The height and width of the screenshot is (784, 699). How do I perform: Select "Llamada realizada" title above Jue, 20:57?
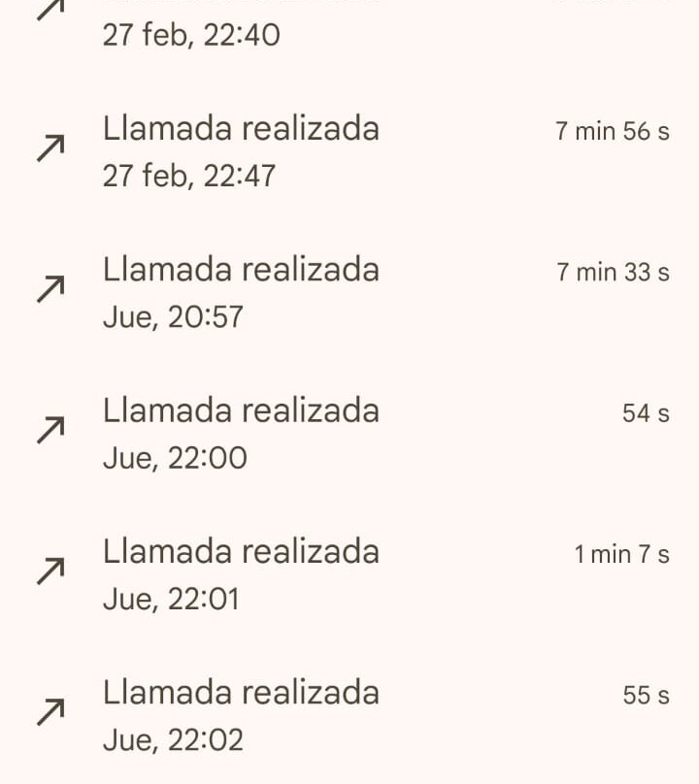pyautogui.click(x=241, y=270)
